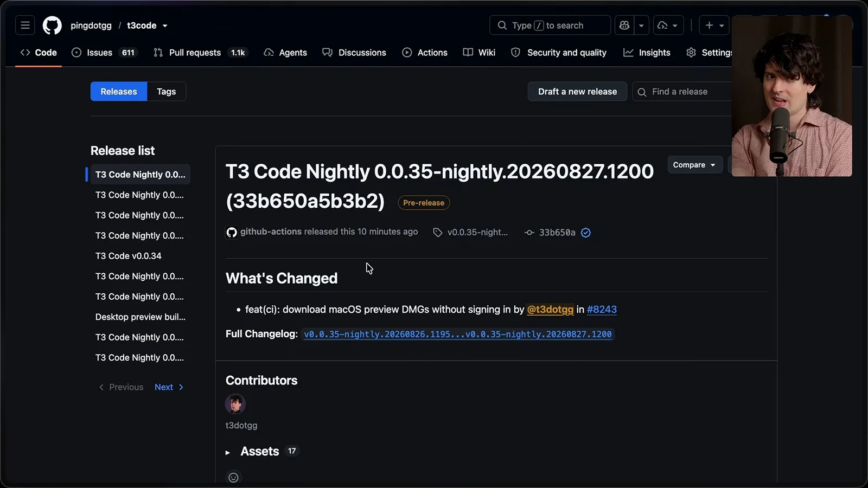Open the Agents tab
868x488 pixels.
click(285, 53)
